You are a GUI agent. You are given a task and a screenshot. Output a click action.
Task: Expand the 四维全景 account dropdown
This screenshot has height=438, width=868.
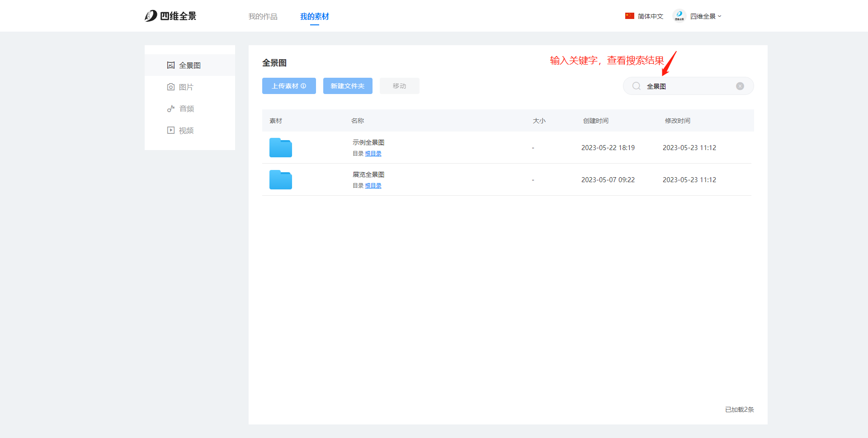(705, 16)
